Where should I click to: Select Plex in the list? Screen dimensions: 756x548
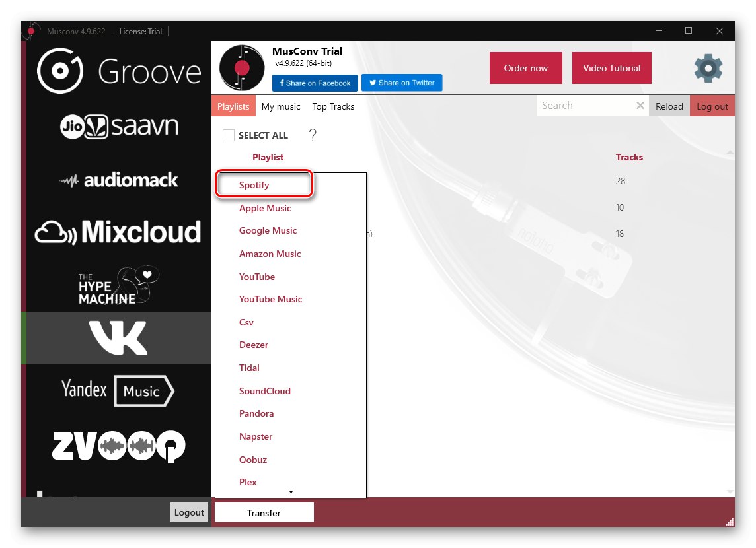point(248,482)
